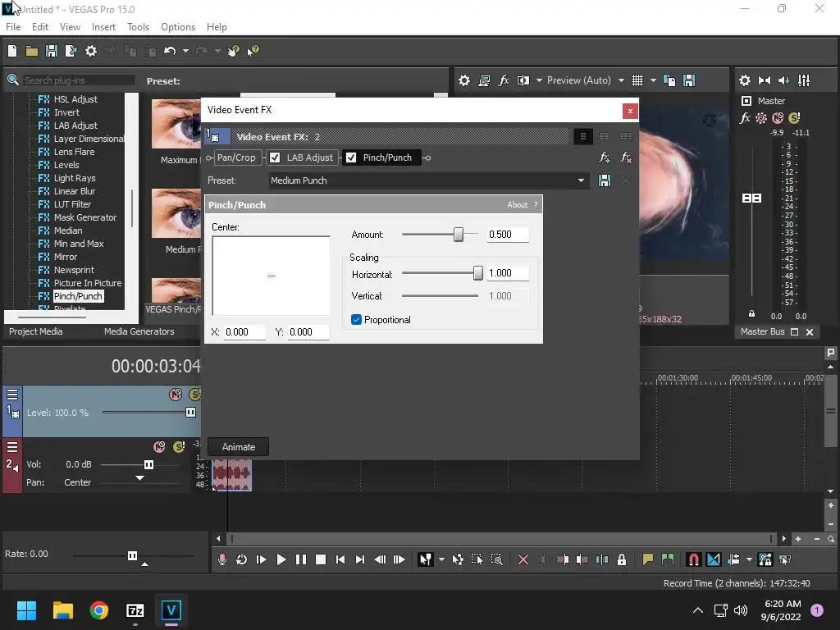This screenshot has width=840, height=630.
Task: Mute audio track 2
Action: tap(159, 447)
